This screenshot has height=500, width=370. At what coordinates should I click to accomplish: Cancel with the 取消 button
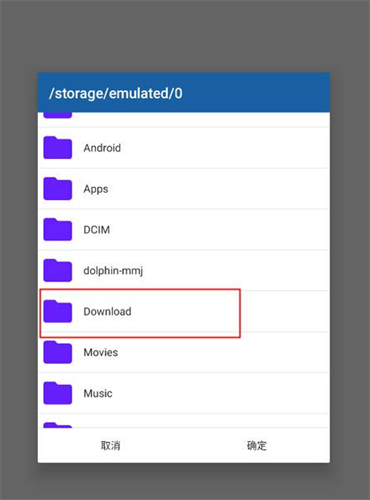point(111,445)
